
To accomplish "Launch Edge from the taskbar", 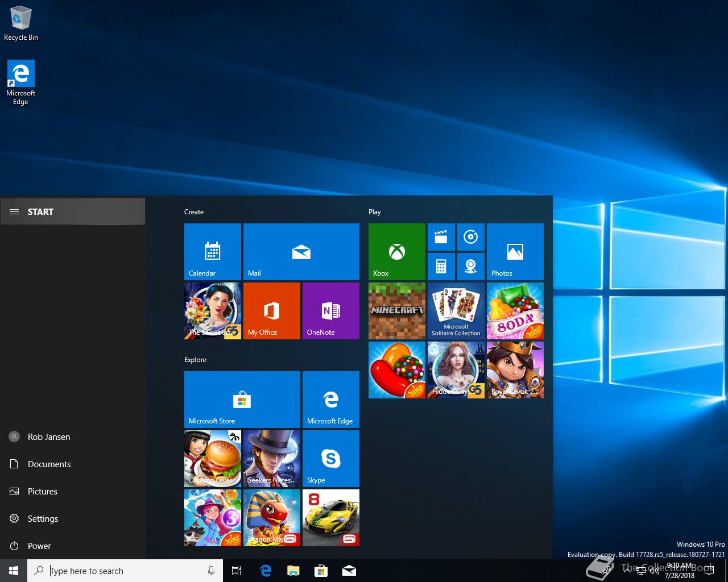I will [x=266, y=571].
